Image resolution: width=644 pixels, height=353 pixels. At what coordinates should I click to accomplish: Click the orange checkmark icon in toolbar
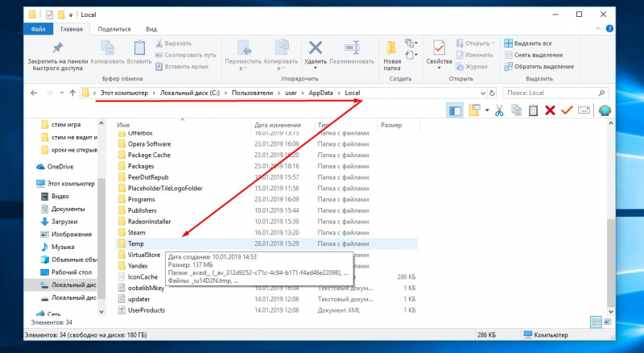pyautogui.click(x=567, y=110)
